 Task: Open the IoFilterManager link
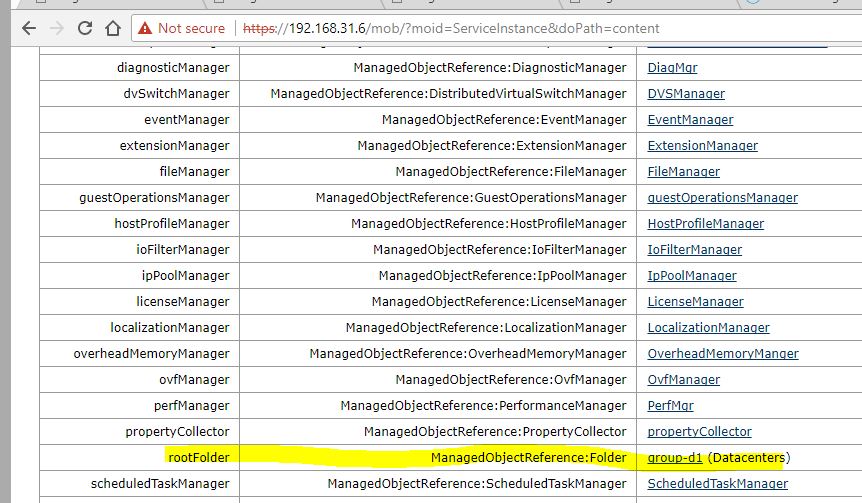pos(695,250)
